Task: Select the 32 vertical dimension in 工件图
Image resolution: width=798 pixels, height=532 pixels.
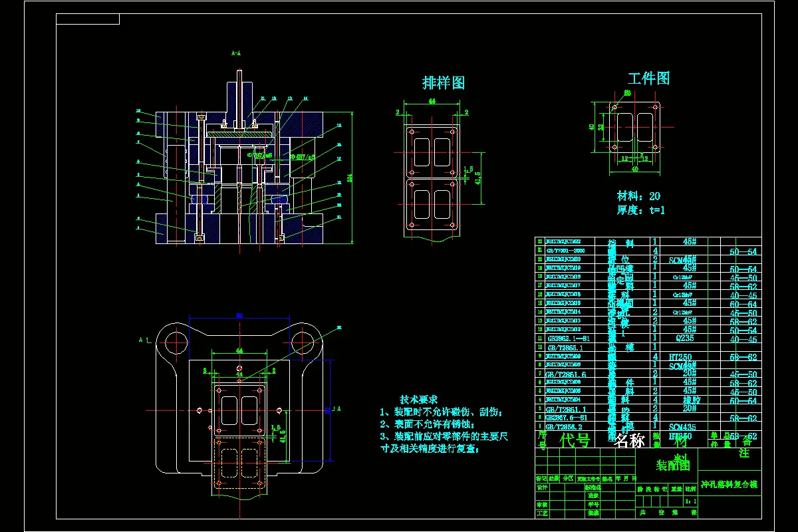Action: point(600,126)
